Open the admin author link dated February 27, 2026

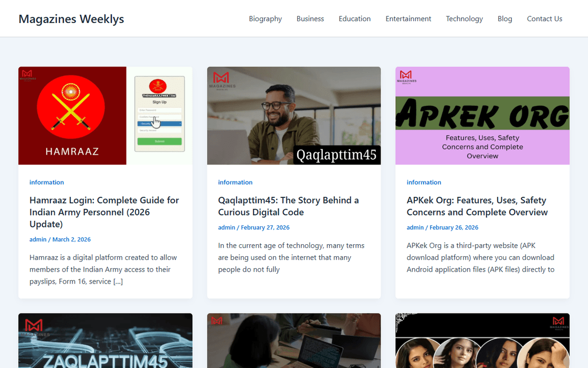226,227
